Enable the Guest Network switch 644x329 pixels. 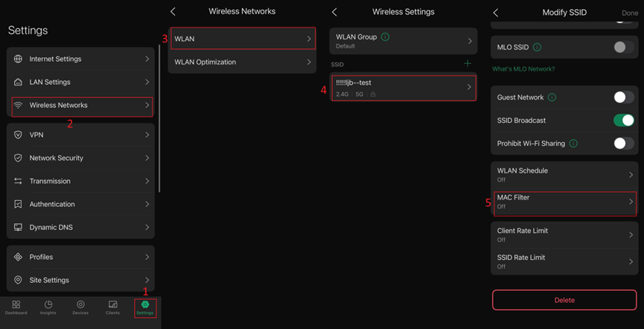tap(624, 98)
